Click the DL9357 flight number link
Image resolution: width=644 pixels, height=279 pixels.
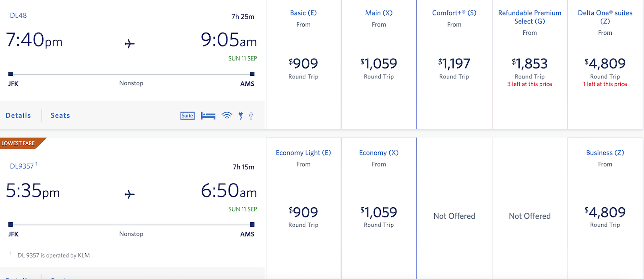click(x=20, y=166)
